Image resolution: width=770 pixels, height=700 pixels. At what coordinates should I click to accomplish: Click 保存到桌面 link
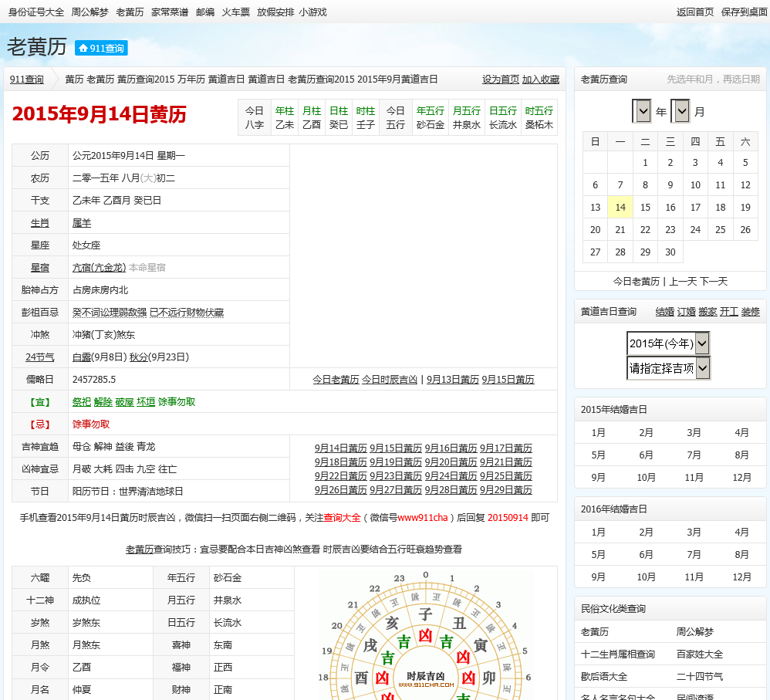point(744,12)
